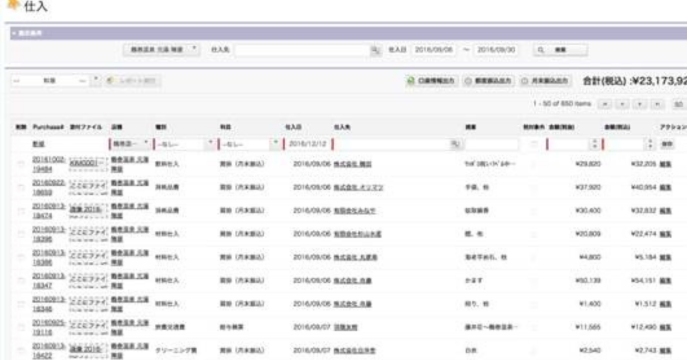Open the account dropdown in the new entry row
The width and height of the screenshot is (690, 360).
tap(250, 144)
